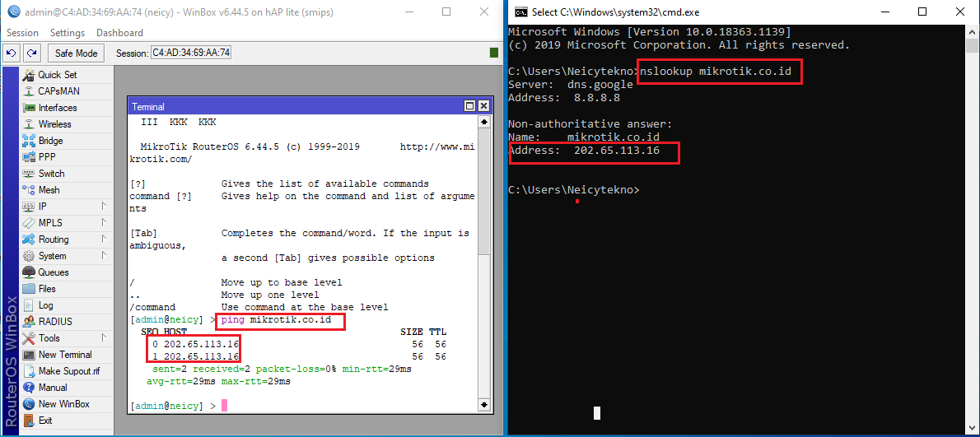Open the Tools menu icon

(28, 338)
